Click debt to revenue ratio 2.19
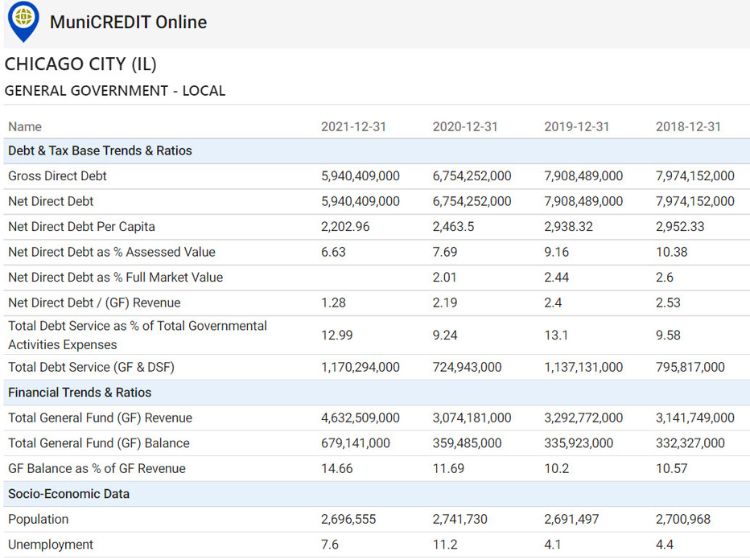Viewport: 750px width, 558px height. click(445, 303)
